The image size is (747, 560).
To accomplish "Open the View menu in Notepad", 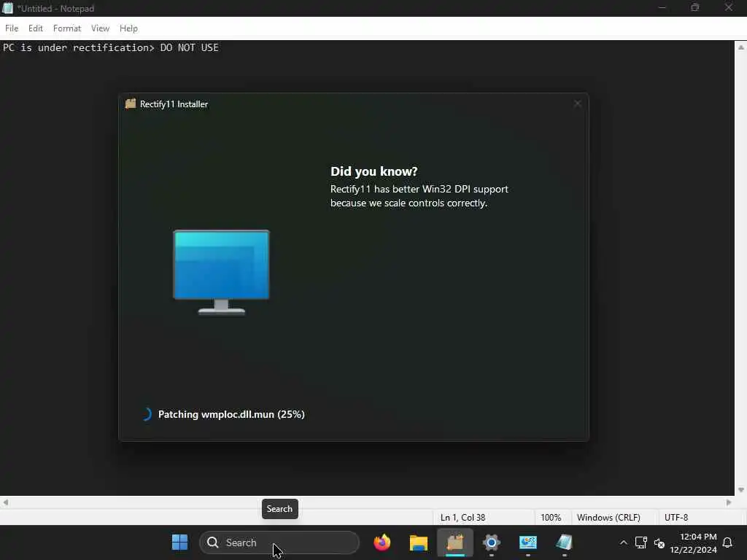I will 100,28.
